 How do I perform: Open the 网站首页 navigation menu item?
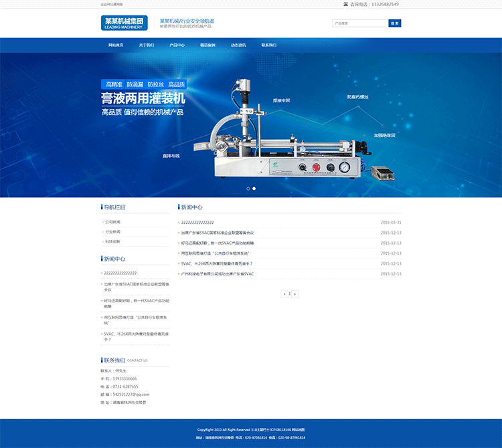point(116,45)
